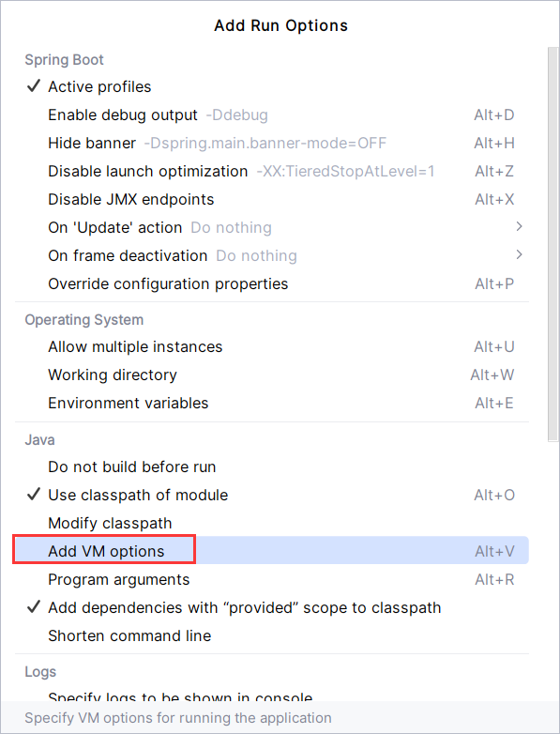
Task: Choose Disable JMX endpoints
Action: pyautogui.click(x=272, y=199)
